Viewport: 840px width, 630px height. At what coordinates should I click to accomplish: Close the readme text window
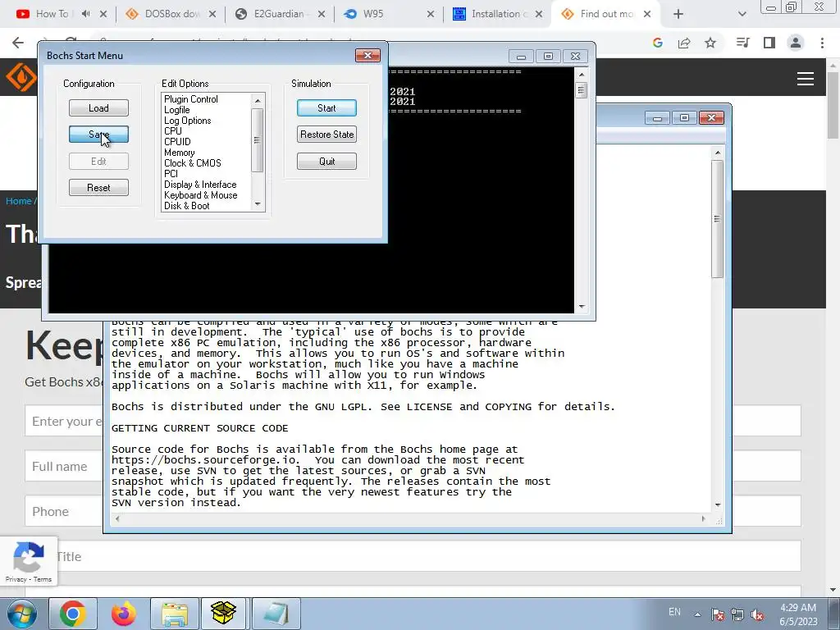711,117
